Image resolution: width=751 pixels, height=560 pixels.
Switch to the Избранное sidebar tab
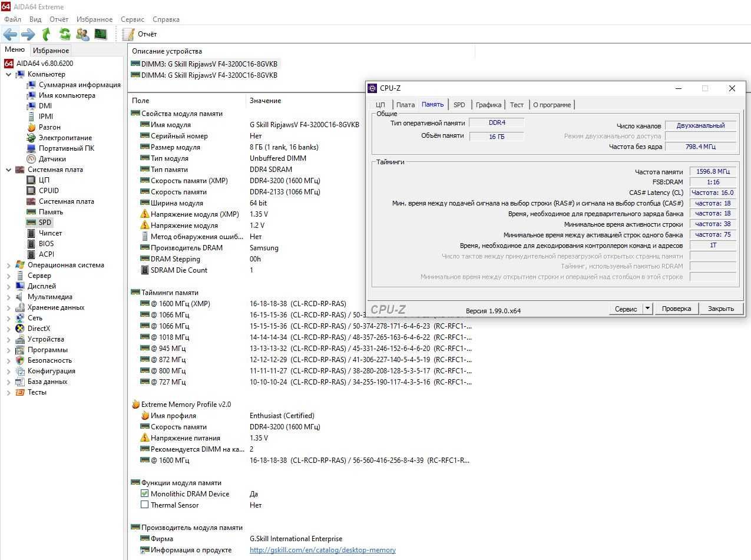point(51,51)
